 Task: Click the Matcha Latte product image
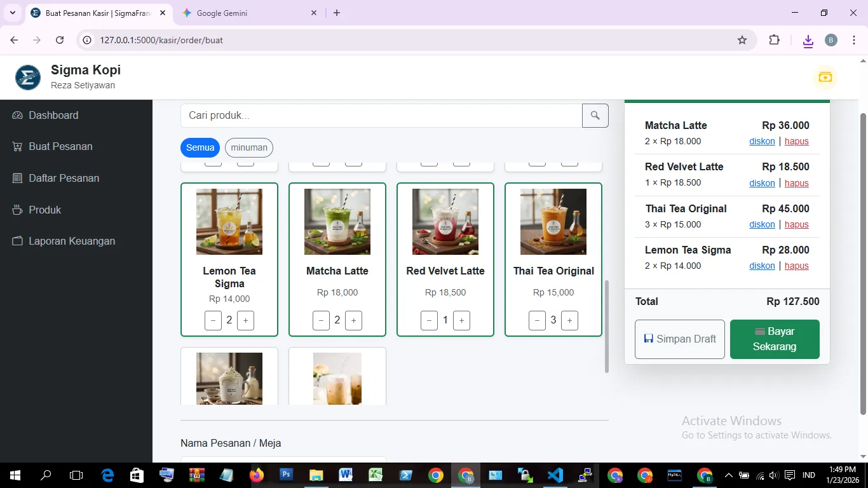(337, 222)
